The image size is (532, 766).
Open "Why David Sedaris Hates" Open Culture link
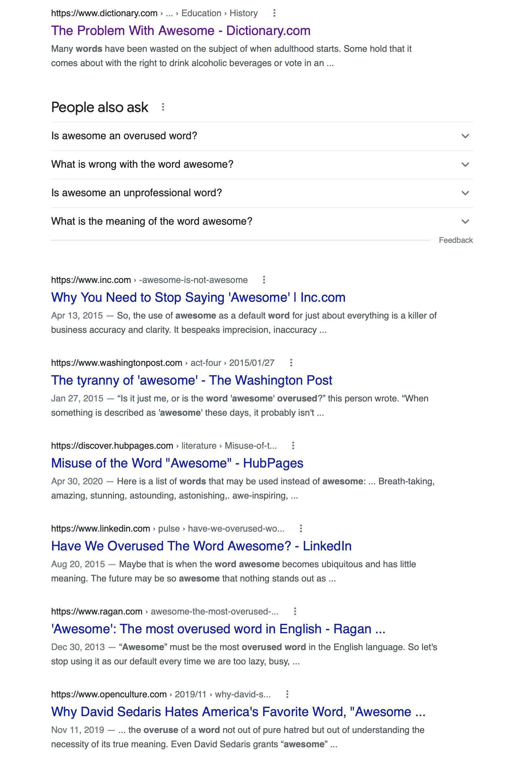(x=238, y=712)
